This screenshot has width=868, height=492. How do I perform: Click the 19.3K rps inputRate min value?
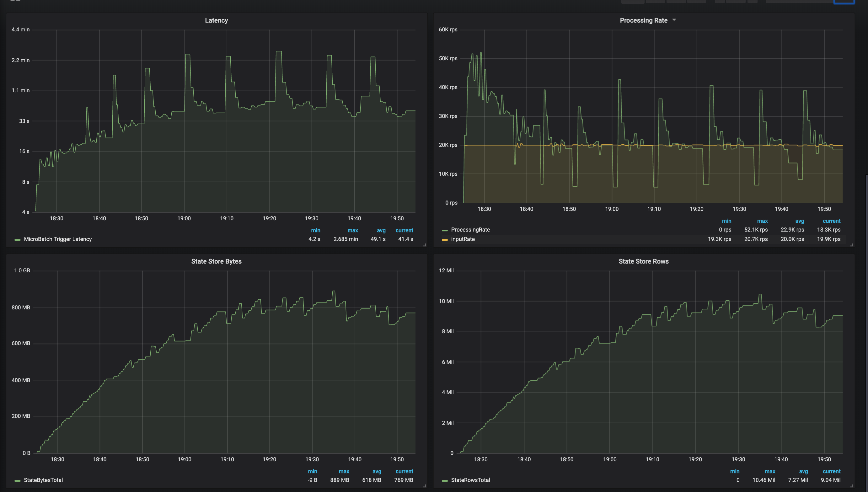pyautogui.click(x=719, y=239)
